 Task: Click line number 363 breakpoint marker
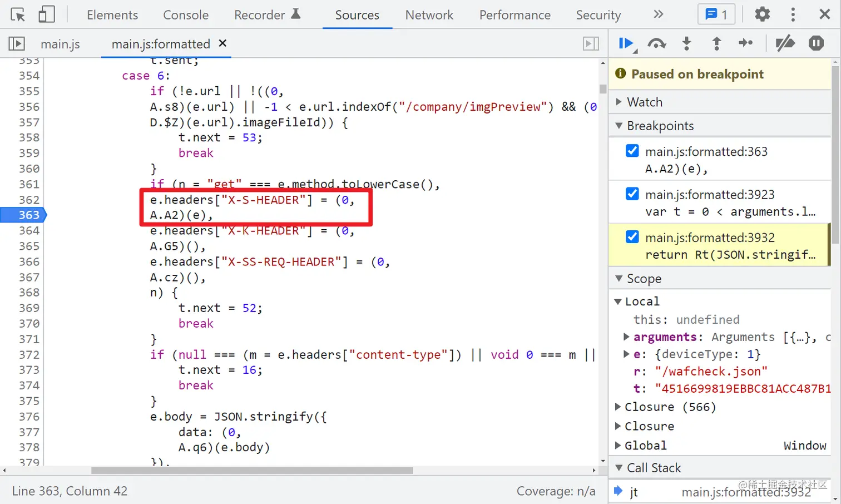pyautogui.click(x=23, y=215)
